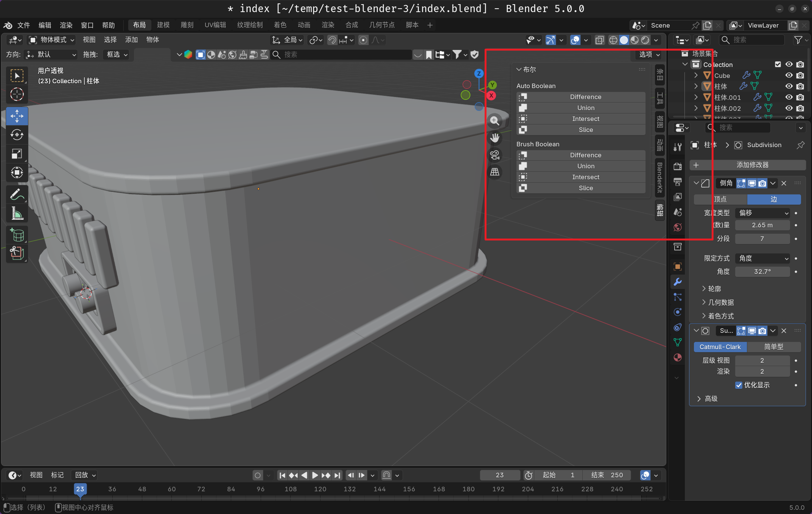The height and width of the screenshot is (514, 812).
Task: Toggle camera view button in viewport
Action: pyautogui.click(x=495, y=155)
